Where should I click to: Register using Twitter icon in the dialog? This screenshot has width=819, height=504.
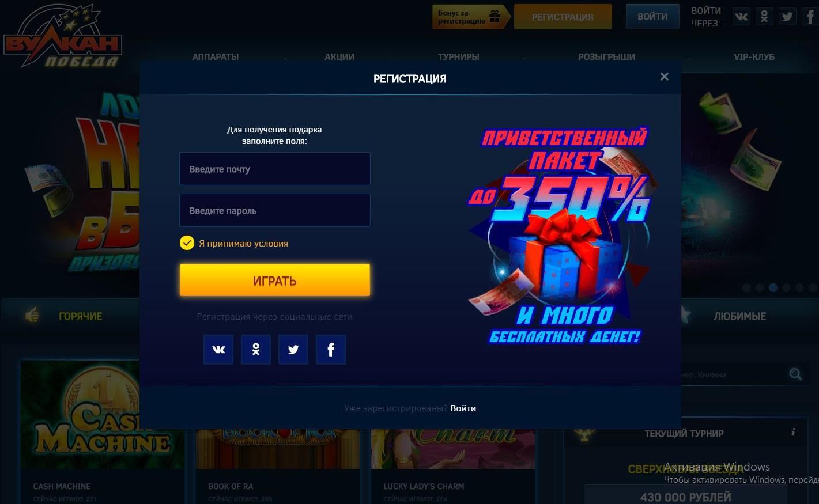click(x=293, y=350)
